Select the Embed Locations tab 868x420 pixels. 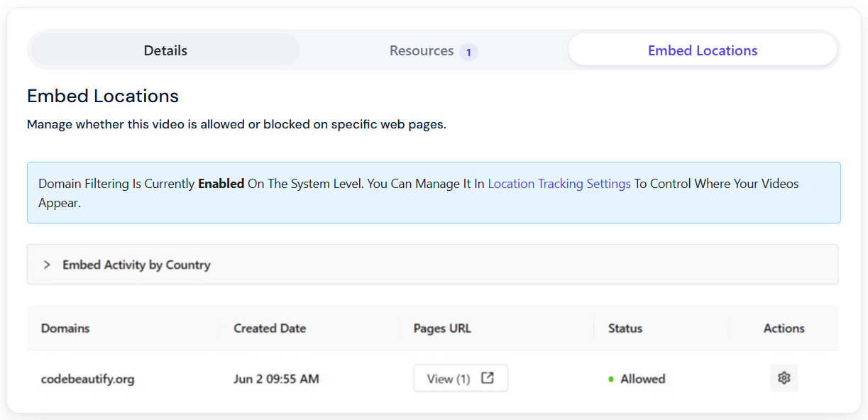[x=703, y=50]
